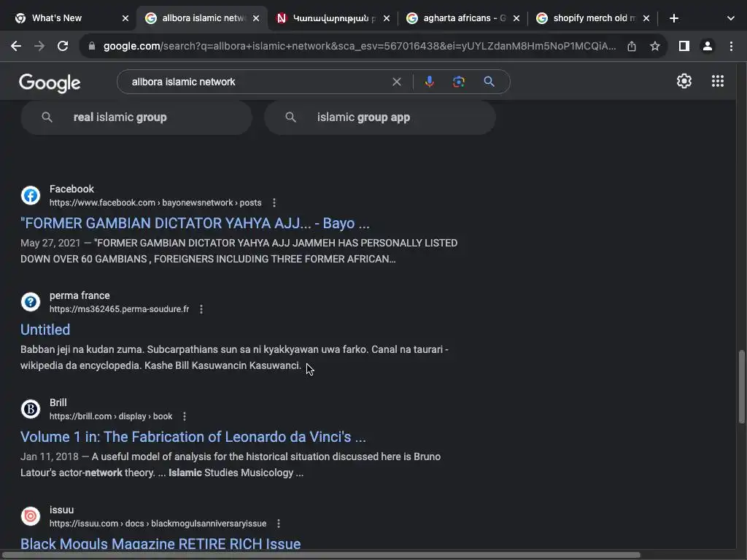The height and width of the screenshot is (560, 747).
Task: Open the tab search dropdown arrow
Action: tap(731, 18)
